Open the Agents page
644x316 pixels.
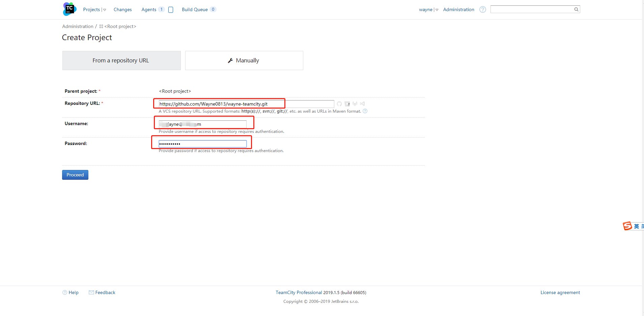(149, 9)
